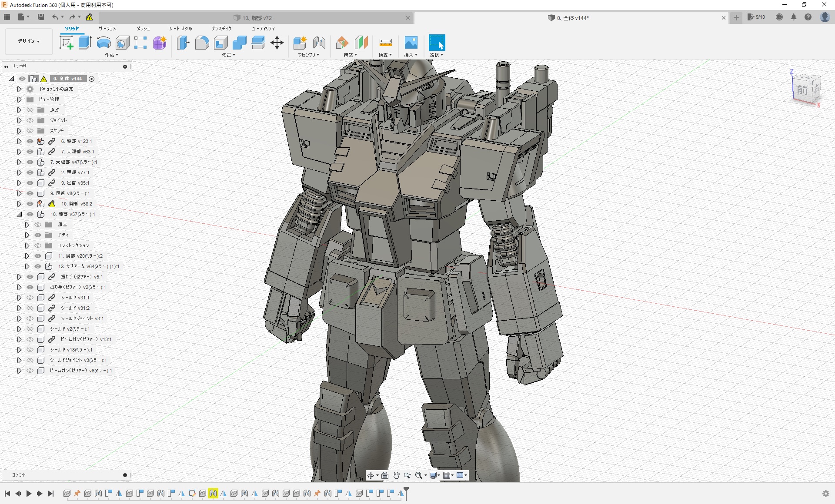Screen dimensions: 835x504
Task: Collapse the 10. 腕部 v57(ミラー):1 node
Action: pos(19,214)
